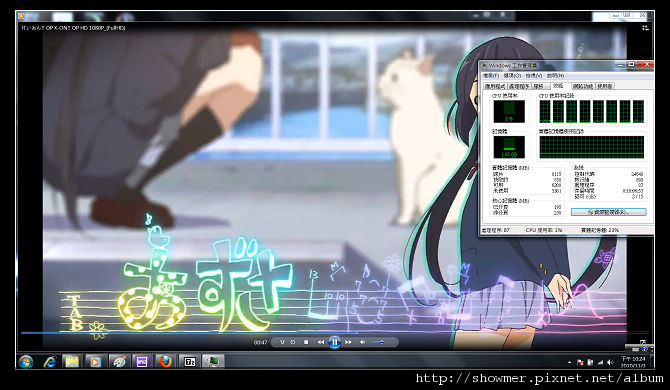
Task: Click CPU usage 1% in status bar
Action: coord(544,230)
